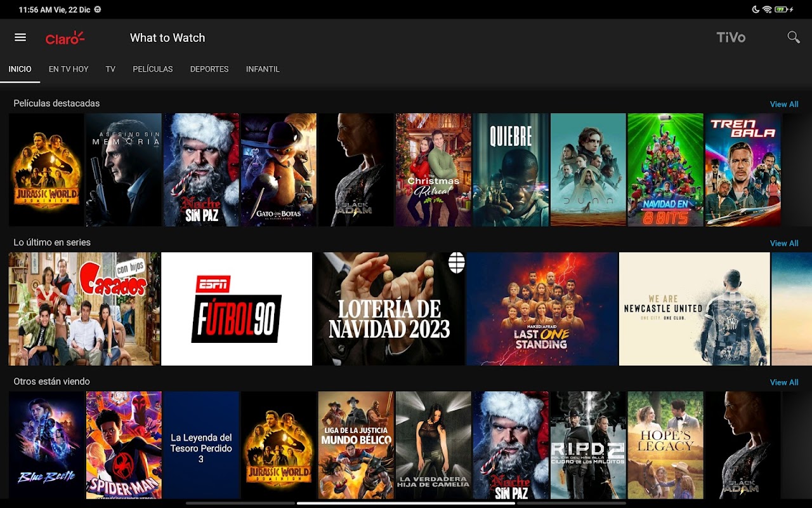
Task: Switch to the EN TV HOY tab
Action: click(69, 69)
